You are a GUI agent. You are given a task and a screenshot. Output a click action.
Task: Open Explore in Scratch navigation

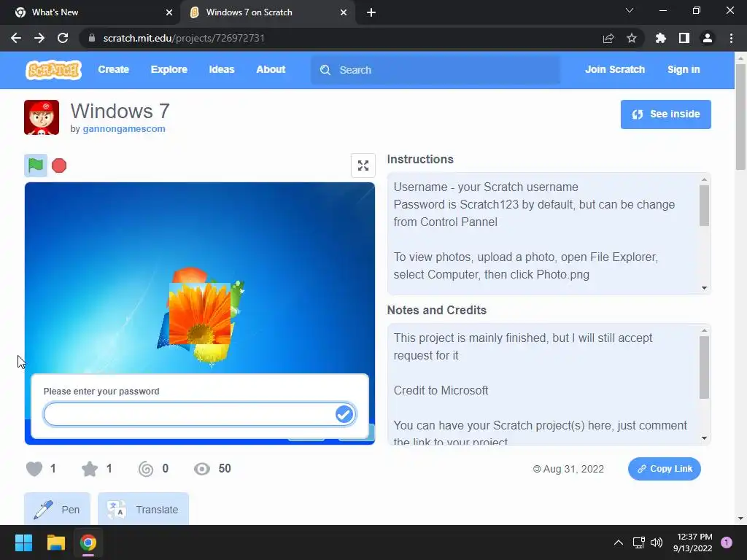[x=169, y=69]
